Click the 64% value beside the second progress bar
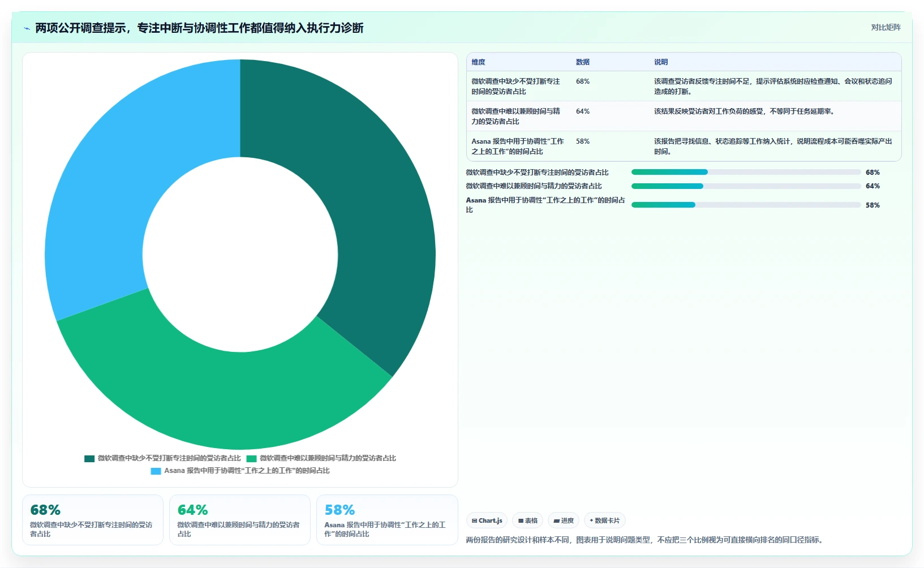Viewport: 924px width, 568px height. coord(873,186)
